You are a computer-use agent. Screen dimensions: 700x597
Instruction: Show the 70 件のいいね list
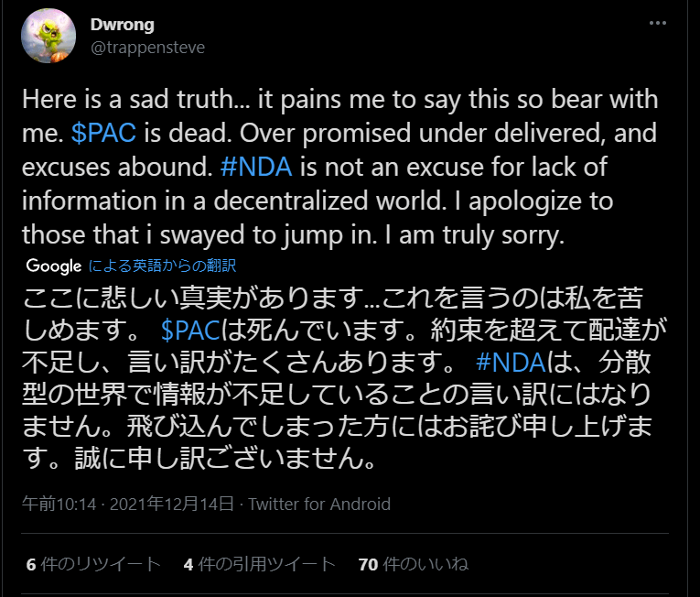click(x=413, y=564)
